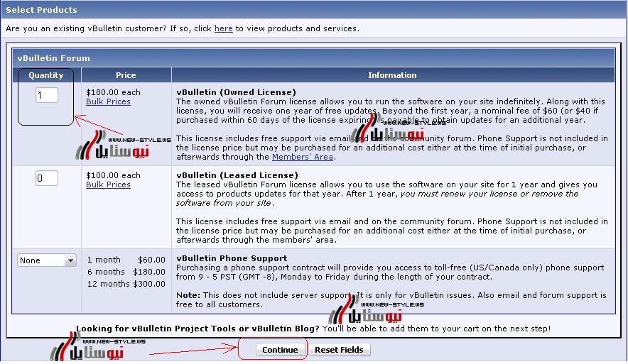The width and height of the screenshot is (628, 364).
Task: Click the Price column header
Action: tap(126, 75)
